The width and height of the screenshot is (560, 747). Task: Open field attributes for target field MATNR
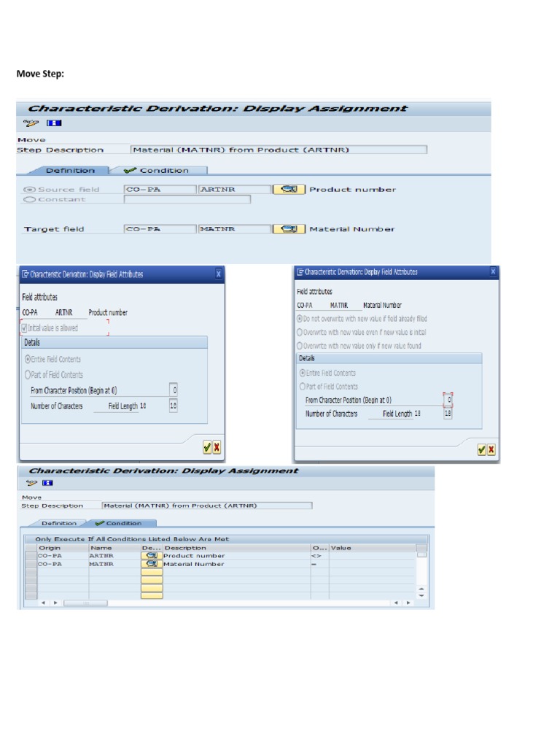click(289, 229)
